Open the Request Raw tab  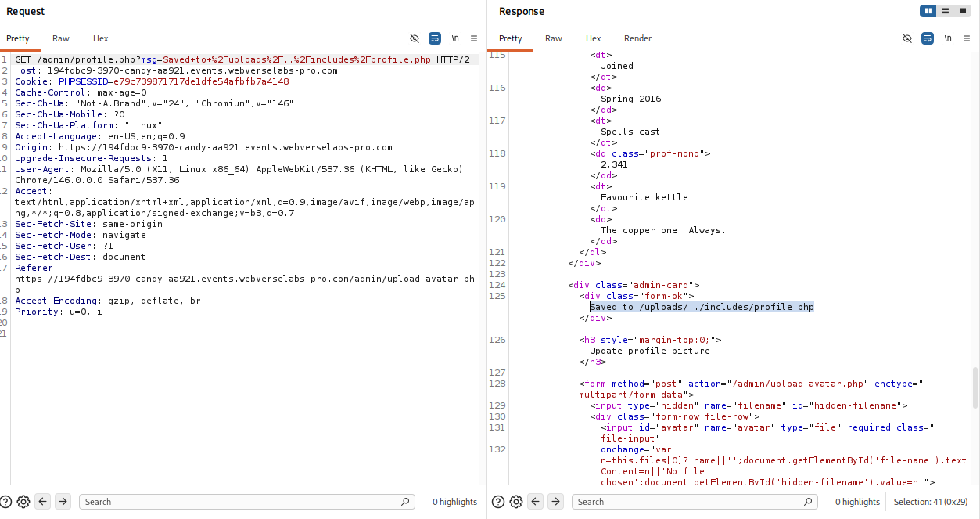pos(61,38)
